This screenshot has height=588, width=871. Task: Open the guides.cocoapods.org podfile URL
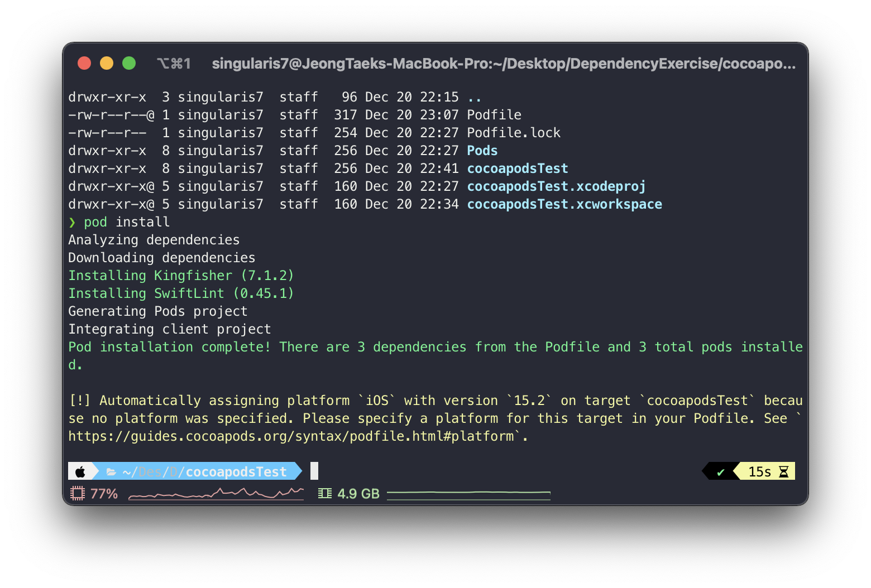coord(291,436)
